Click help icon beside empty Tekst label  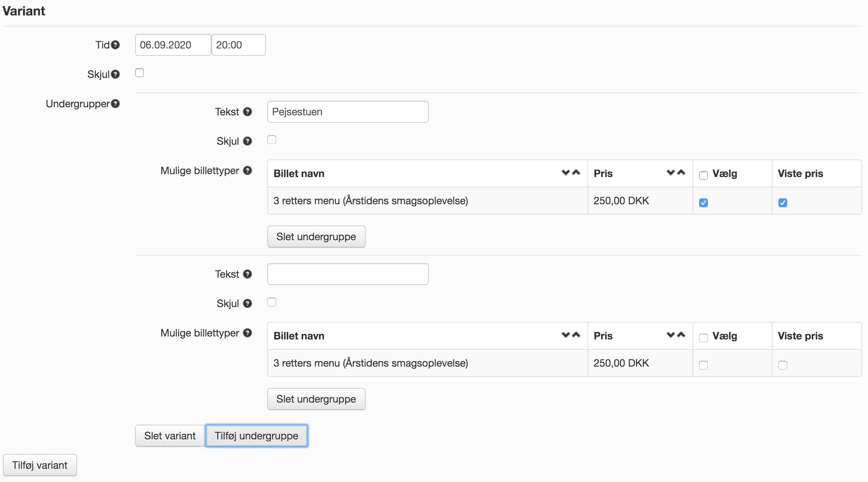click(247, 274)
